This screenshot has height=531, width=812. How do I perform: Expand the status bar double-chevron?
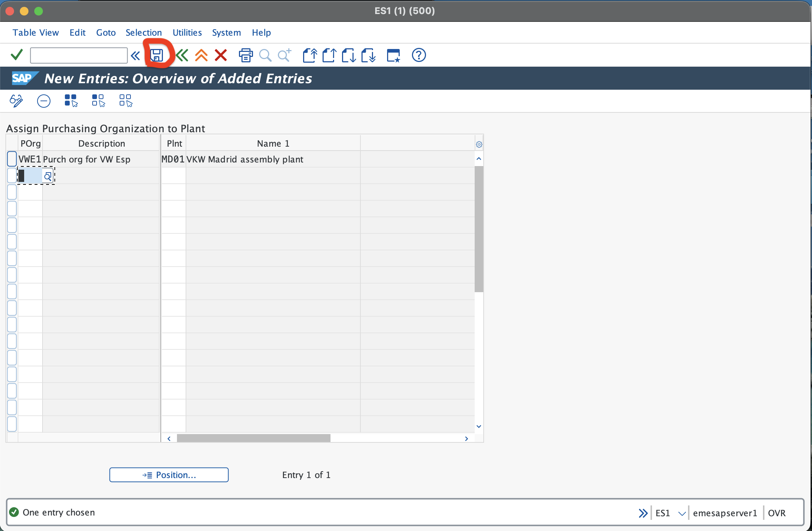(x=643, y=513)
